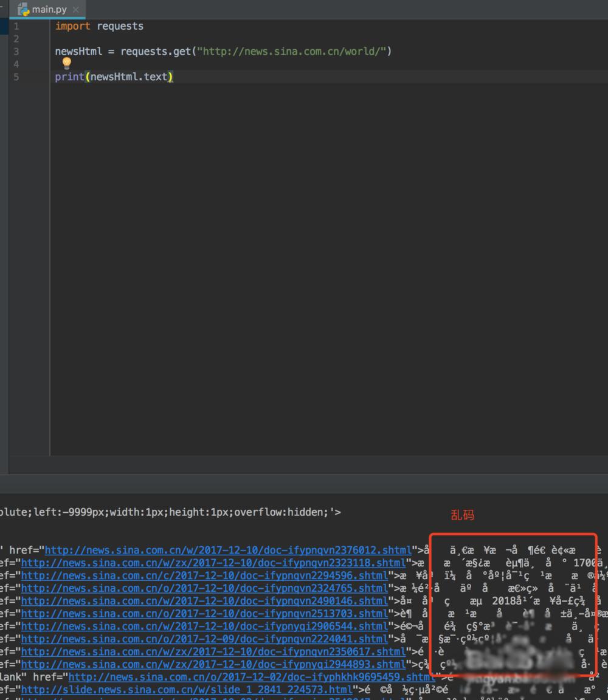Open the slide_1_2841_224573.html console link

tap(187, 690)
